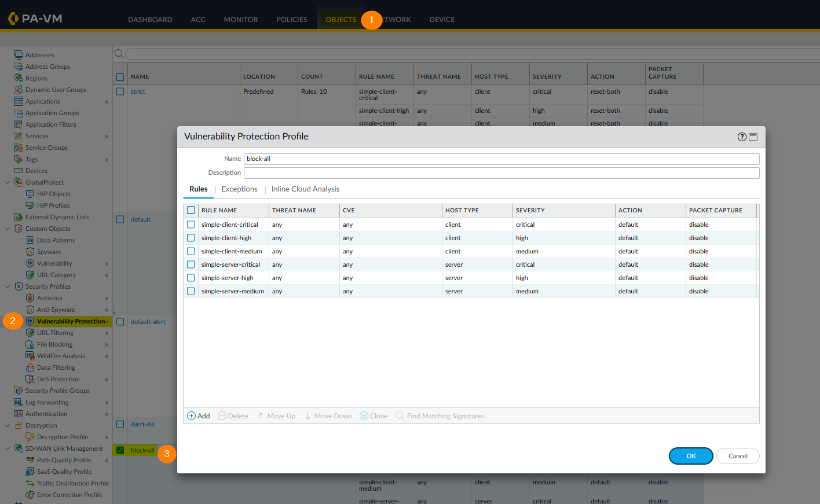The width and height of the screenshot is (820, 504).
Task: Click the search magnifier icon above table
Action: click(x=119, y=54)
